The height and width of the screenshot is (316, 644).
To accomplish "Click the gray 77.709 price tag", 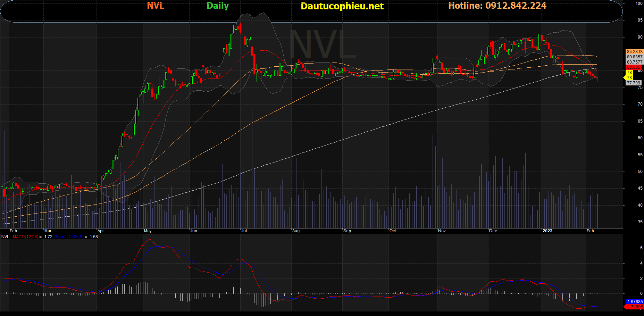I will (634, 83).
